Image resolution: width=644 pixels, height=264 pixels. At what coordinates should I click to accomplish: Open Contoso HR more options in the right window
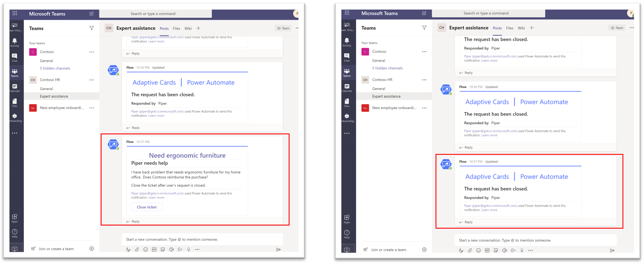(424, 80)
